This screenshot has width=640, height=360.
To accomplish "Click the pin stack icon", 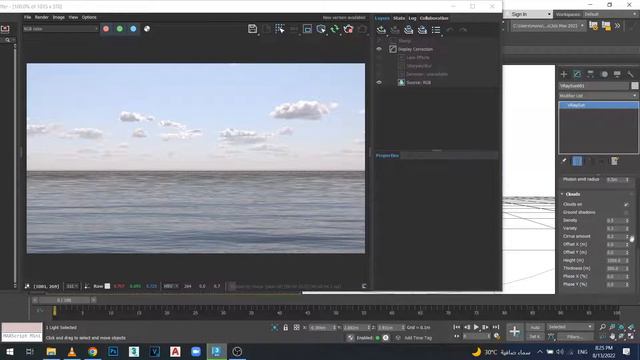I will tap(564, 161).
